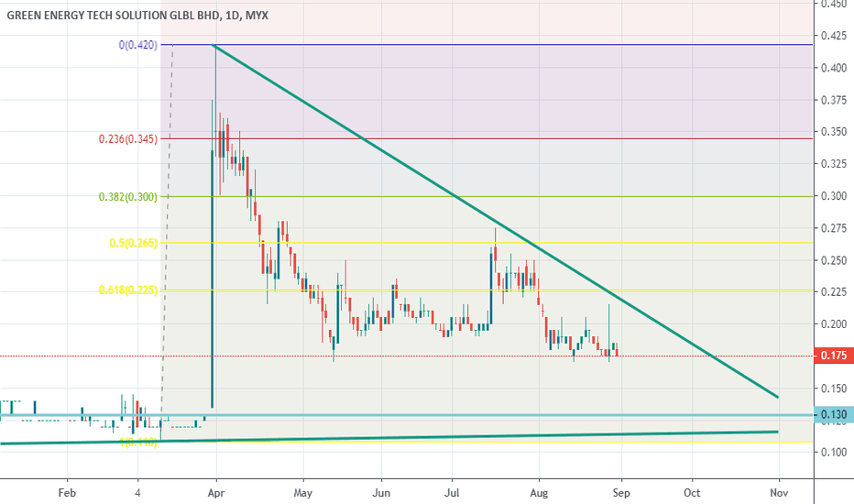Viewport: 854px width, 504px height.
Task: Click the tall green April breakout candle
Action: (212, 279)
